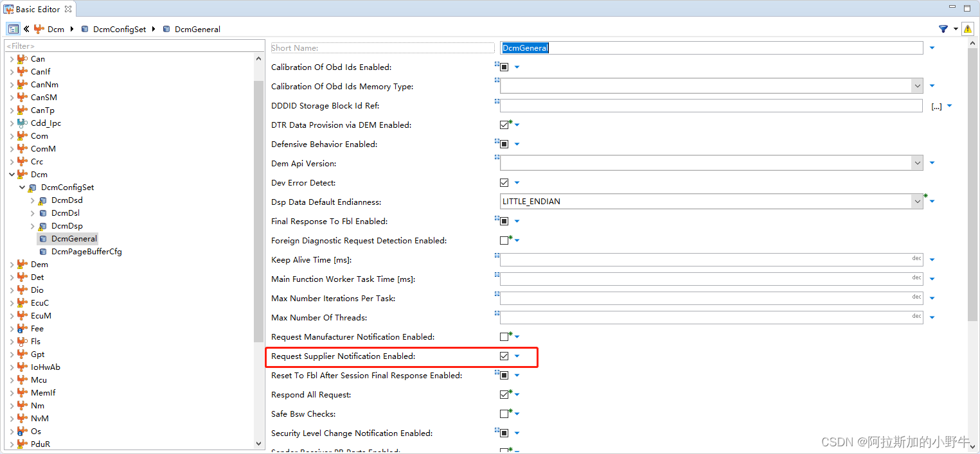Screen dimensions: 980x454
Task: Click scroll down arrow of tree panel
Action: point(259,443)
